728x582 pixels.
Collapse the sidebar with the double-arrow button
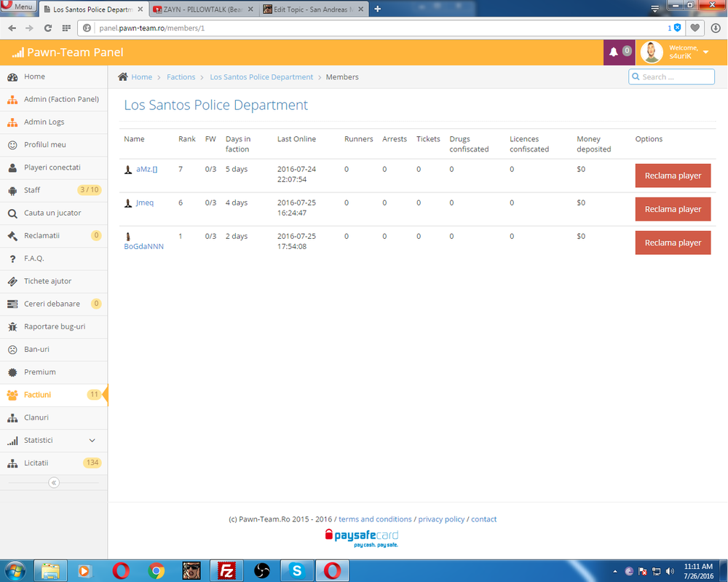54,483
